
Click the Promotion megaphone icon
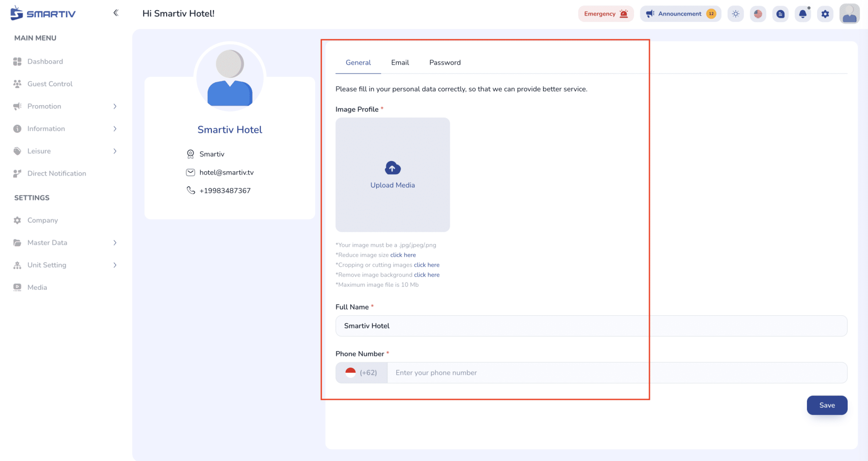pos(17,106)
